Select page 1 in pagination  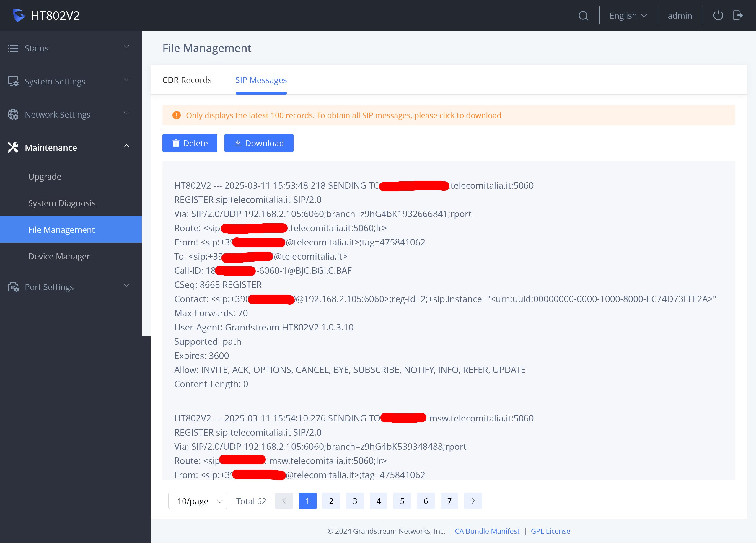pos(307,501)
